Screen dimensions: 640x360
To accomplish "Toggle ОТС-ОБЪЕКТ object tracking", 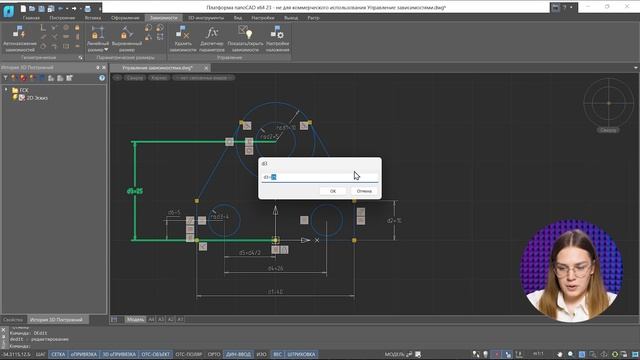I will [156, 354].
